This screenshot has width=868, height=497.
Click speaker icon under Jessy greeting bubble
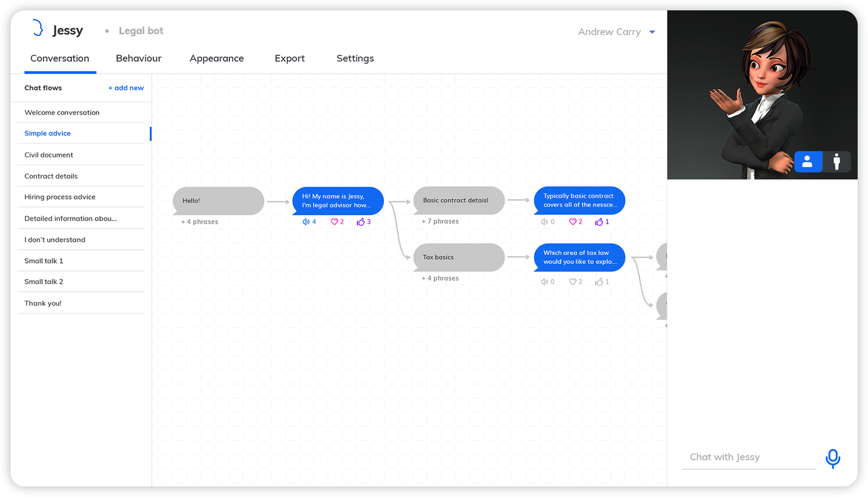point(306,222)
